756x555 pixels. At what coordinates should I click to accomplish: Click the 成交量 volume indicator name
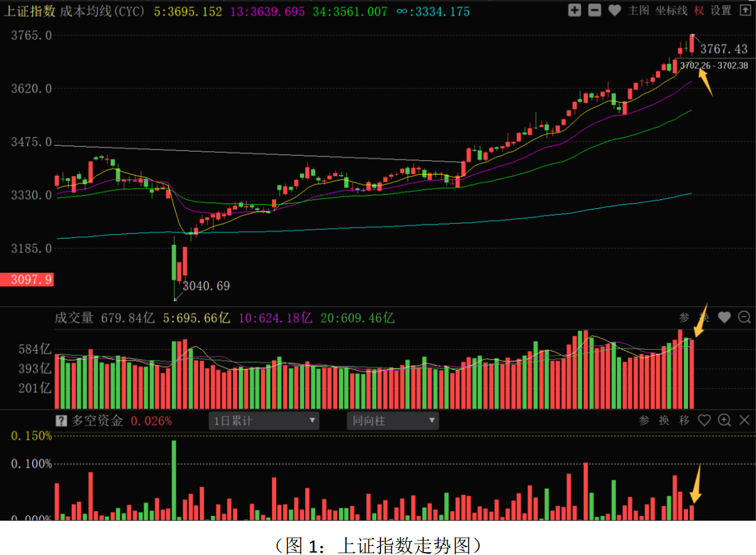pos(74,318)
